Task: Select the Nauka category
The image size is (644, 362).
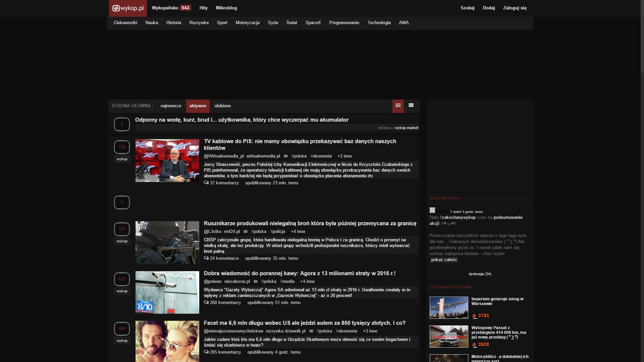Action: [152, 22]
